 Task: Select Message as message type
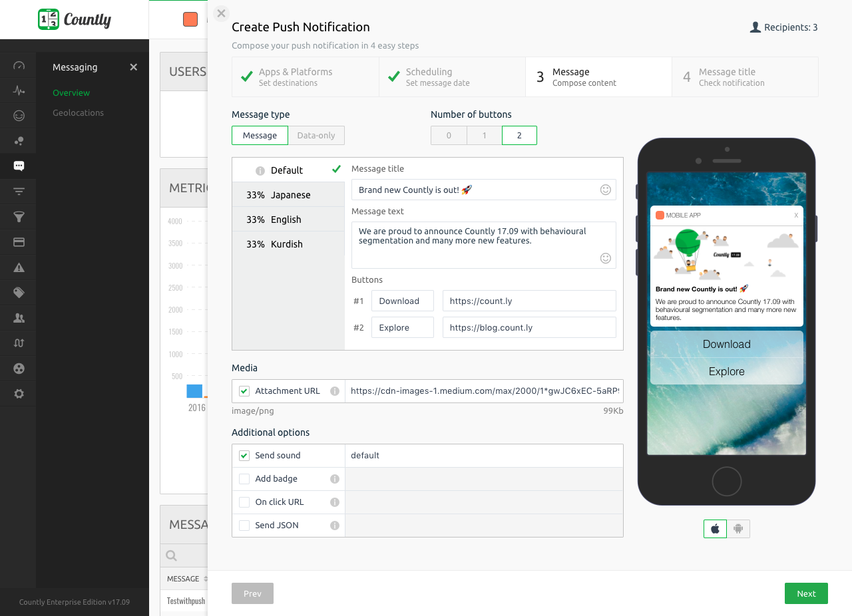(x=260, y=136)
